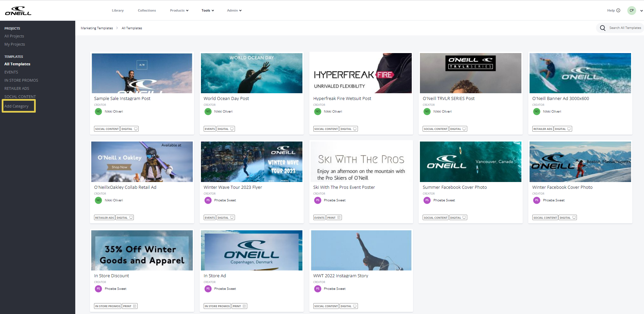Click Winter Wave Tour 2023 Flyer title

pos(233,187)
